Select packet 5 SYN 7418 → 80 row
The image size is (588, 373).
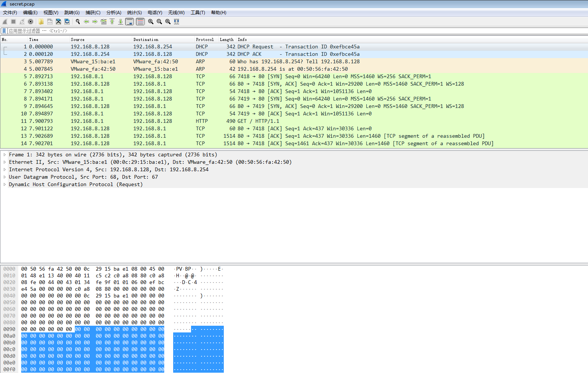tap(294, 76)
